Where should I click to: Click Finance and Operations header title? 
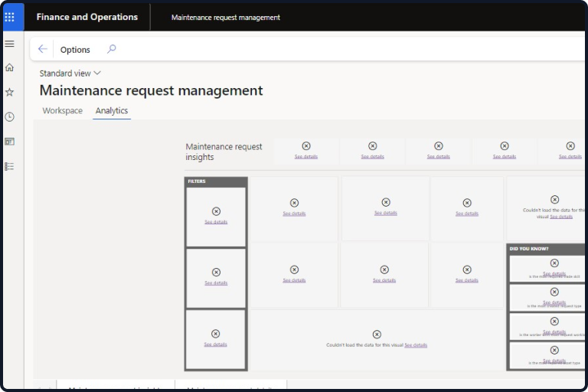pyautogui.click(x=87, y=17)
